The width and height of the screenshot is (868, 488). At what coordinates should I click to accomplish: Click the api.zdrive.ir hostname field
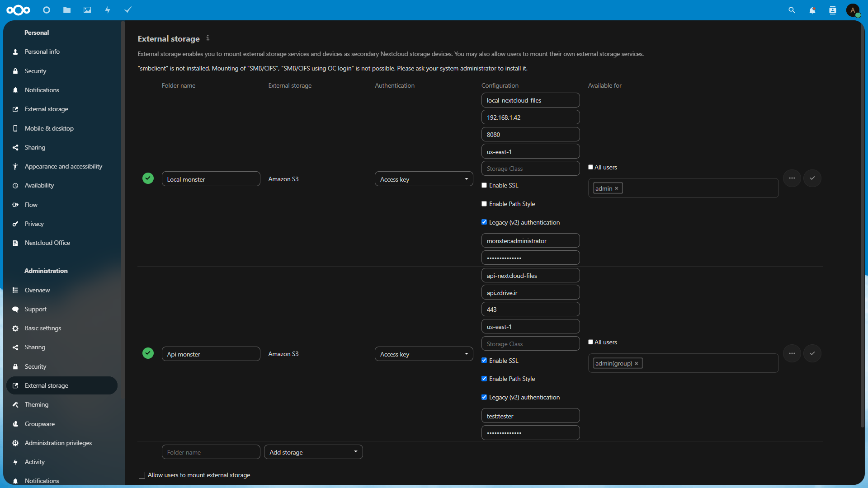(530, 292)
